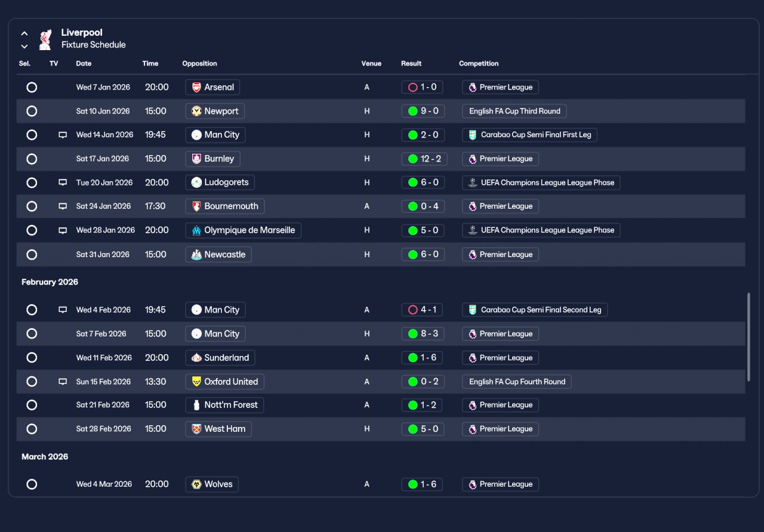This screenshot has height=532, width=764.
Task: Select the radio for Burnley fixture
Action: click(32, 159)
